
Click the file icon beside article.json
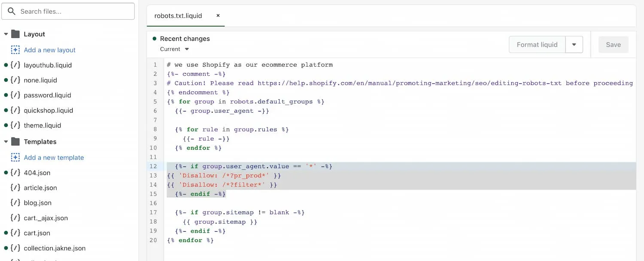(15, 187)
